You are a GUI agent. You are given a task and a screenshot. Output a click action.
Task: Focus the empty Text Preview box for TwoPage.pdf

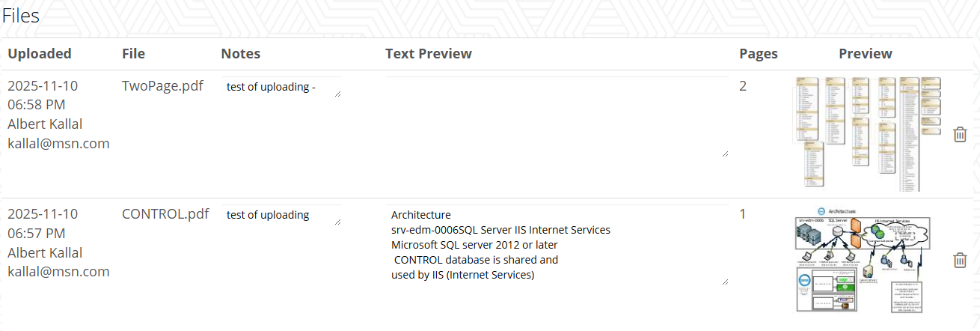click(557, 117)
